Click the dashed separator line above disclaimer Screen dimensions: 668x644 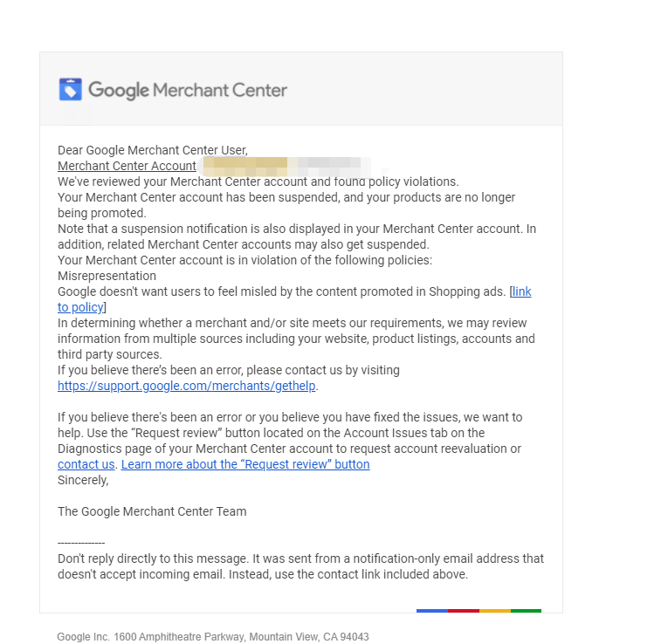pyautogui.click(x=81, y=543)
